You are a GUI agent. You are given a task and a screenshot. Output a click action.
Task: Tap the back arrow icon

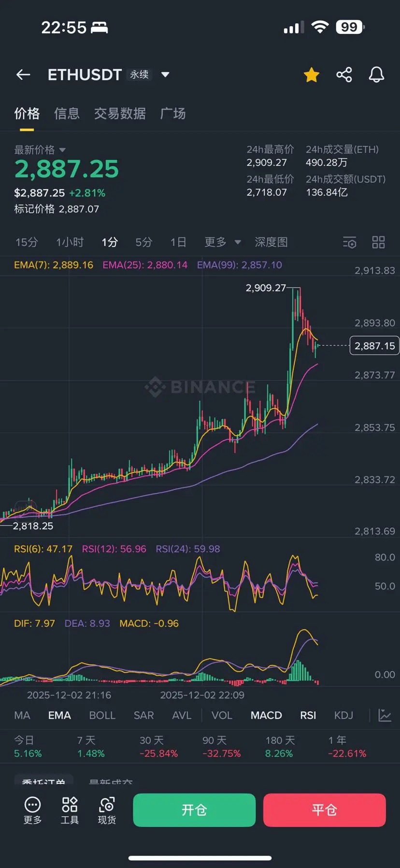point(23,74)
